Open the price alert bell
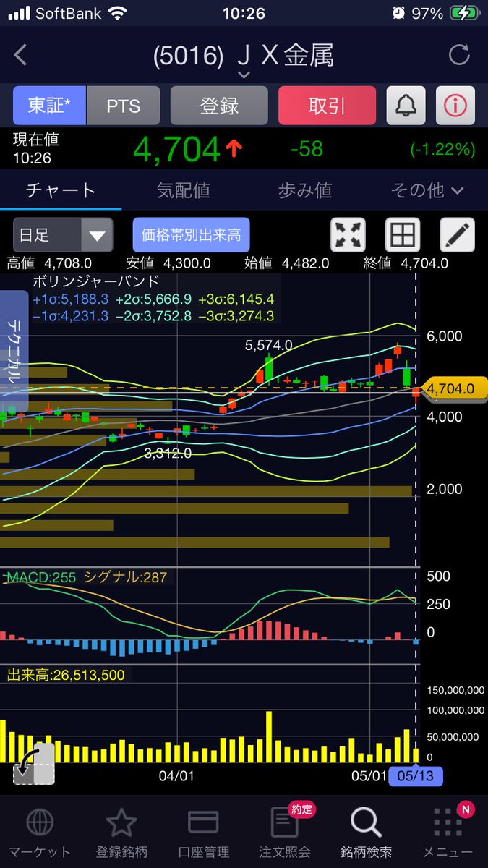Image resolution: width=488 pixels, height=868 pixels. click(x=406, y=106)
